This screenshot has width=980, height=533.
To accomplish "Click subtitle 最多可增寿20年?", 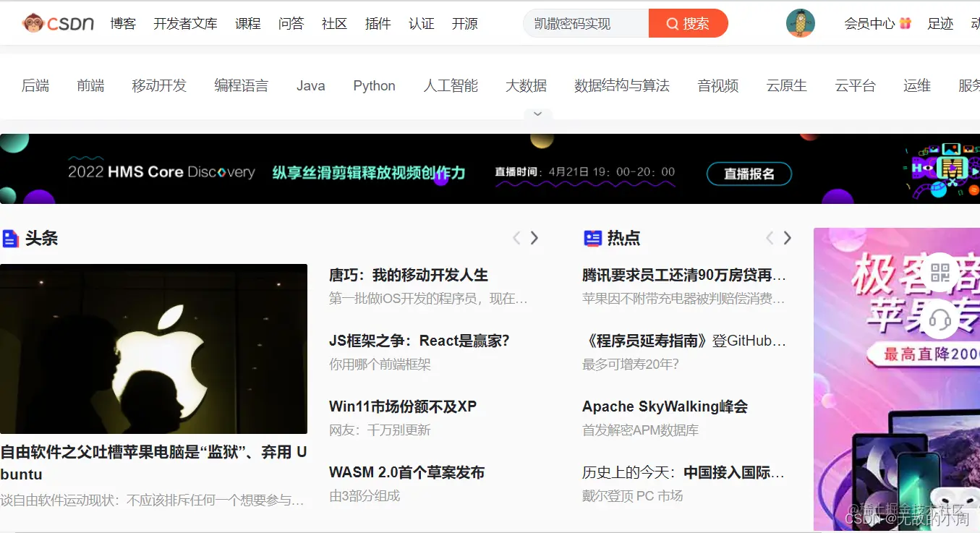I will (x=631, y=364).
